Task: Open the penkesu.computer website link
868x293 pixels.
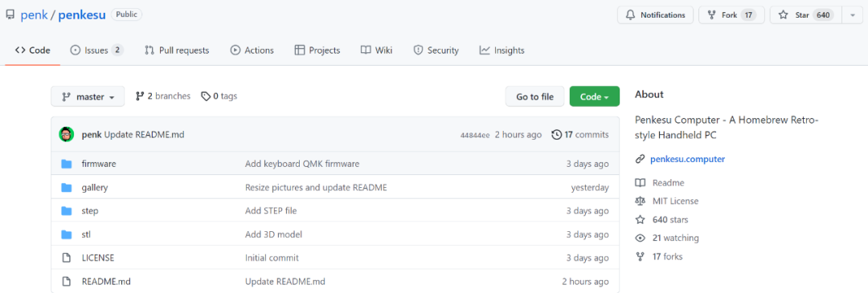Action: [687, 159]
